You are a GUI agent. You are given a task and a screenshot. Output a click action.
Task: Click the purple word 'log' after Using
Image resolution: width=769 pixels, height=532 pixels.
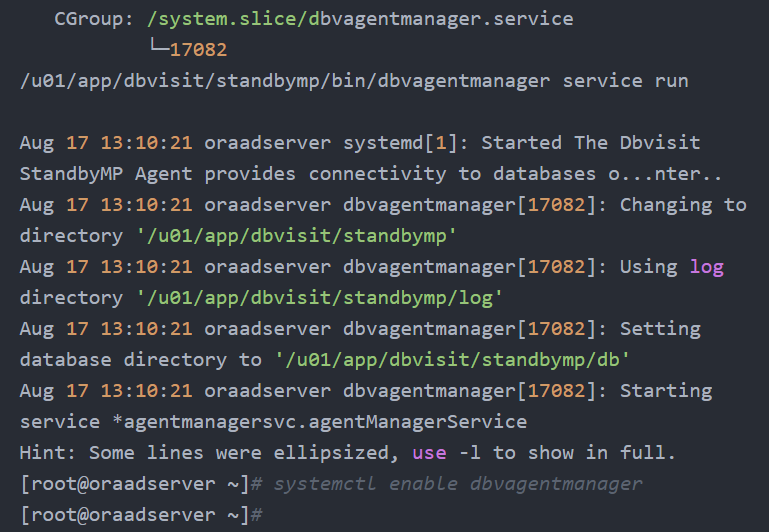(706, 267)
